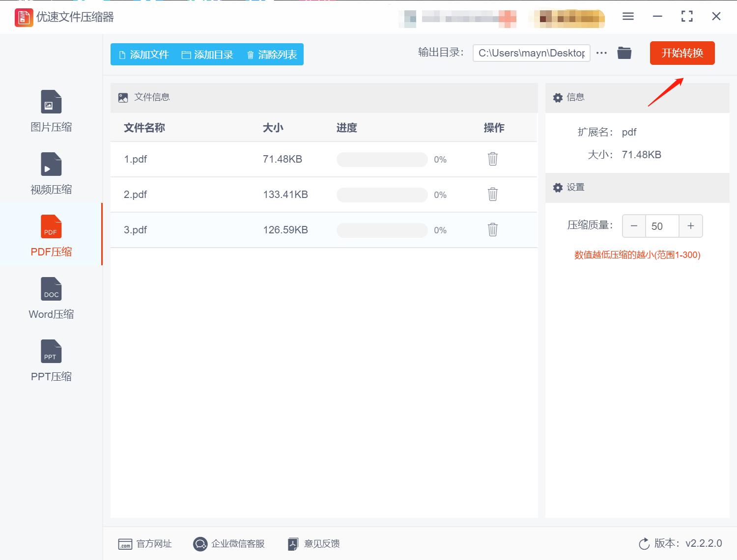Viewport: 737px width, 560px height.
Task: Decrease compression quality with minus stepper
Action: [634, 226]
